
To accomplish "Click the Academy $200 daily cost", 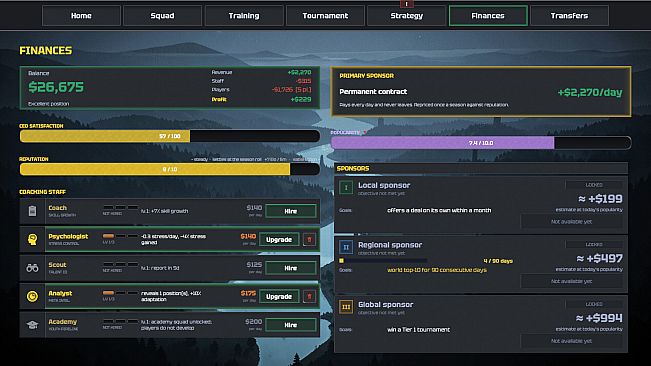I will pyautogui.click(x=254, y=322).
